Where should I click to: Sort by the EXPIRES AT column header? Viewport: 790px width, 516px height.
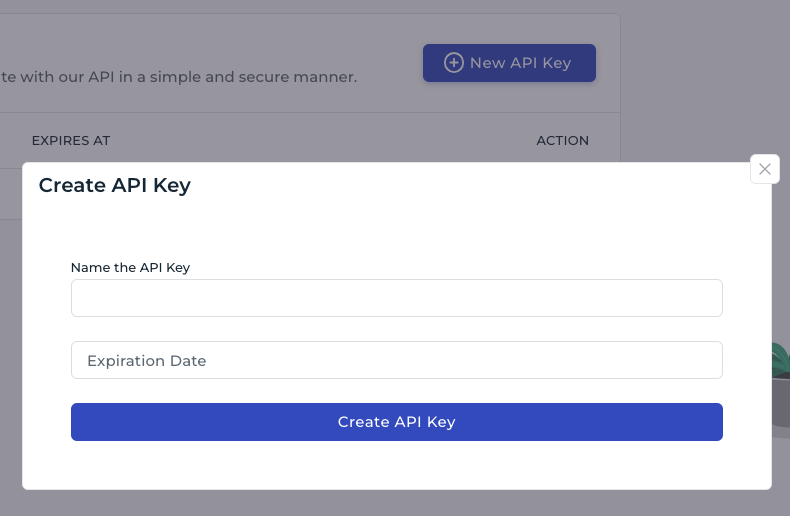71,141
